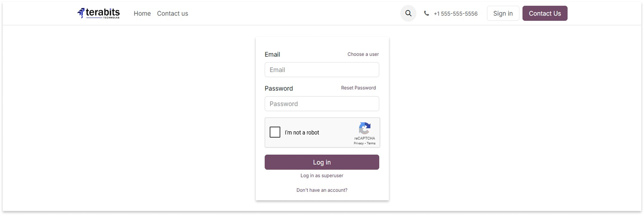
Task: Click the Don't have an account? link
Action: click(x=322, y=190)
